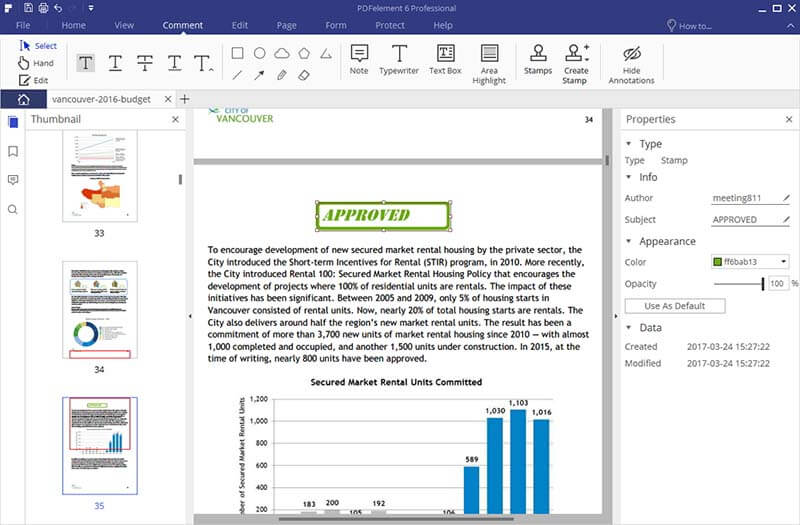This screenshot has width=800, height=525.
Task: Collapse the Data section
Action: [629, 328]
